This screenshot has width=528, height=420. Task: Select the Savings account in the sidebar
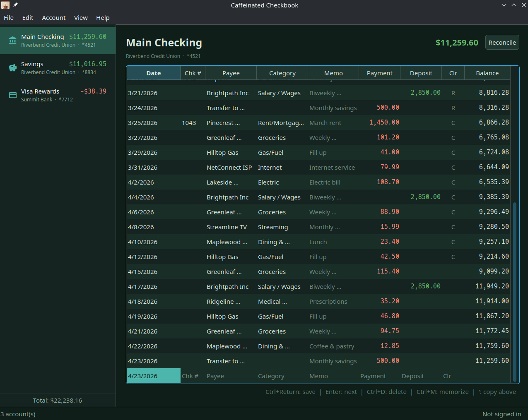point(58,67)
